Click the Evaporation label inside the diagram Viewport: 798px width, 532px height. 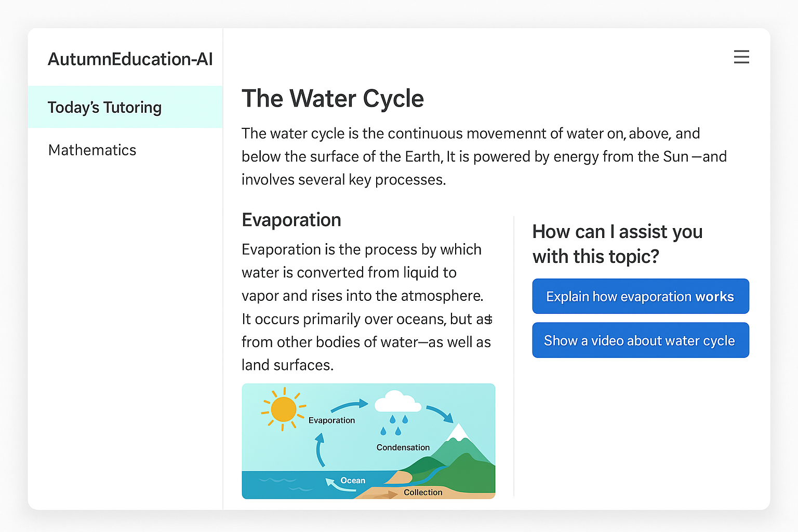coord(331,420)
